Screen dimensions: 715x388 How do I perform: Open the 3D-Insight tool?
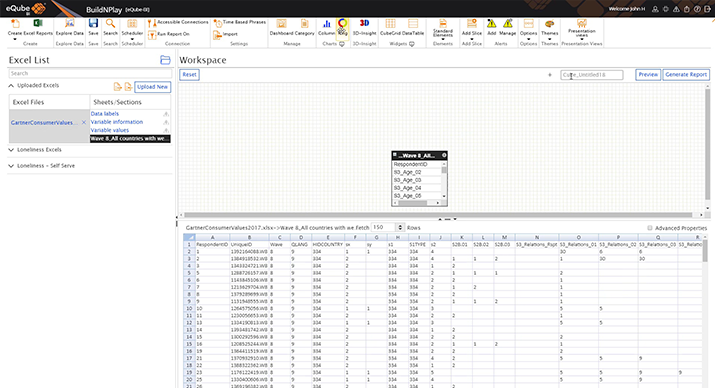point(364,27)
